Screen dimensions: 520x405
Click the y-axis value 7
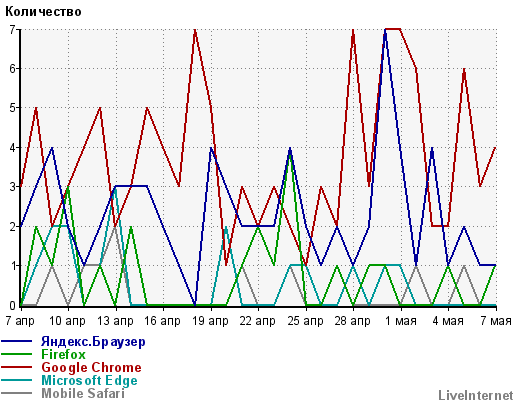[x=13, y=30]
